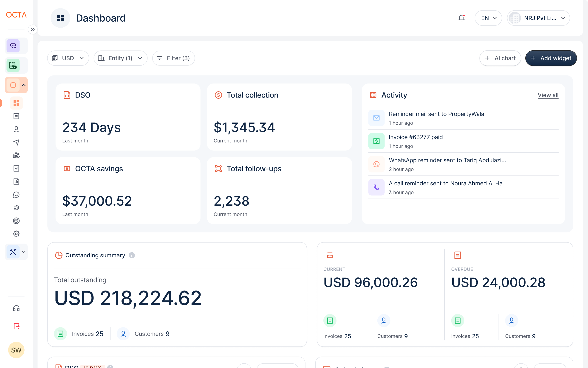The image size is (588, 368).
Task: Click the $37,000.52 OCTA savings value
Action: point(97,201)
